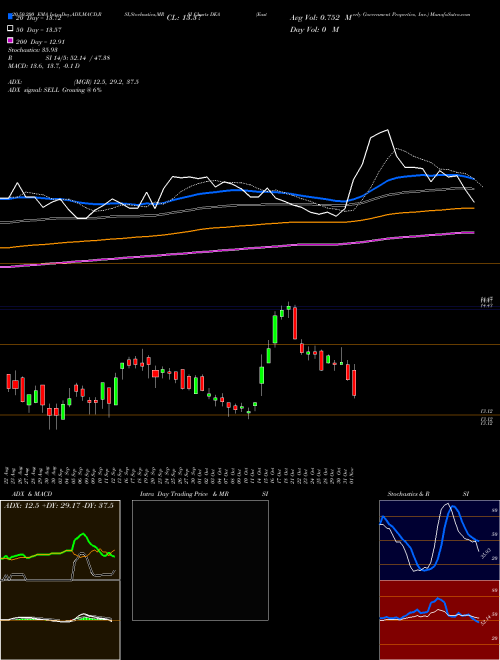Click the 'ADX: 12.5 +DY: 29.17 -DY: 37.5' header
This screenshot has width=500, height=660.
[59, 506]
